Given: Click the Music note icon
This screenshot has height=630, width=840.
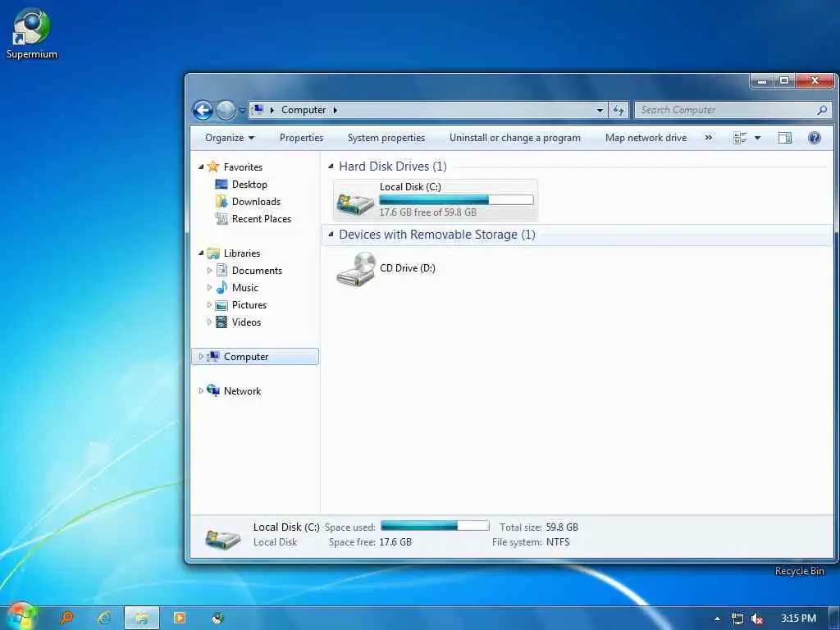Looking at the screenshot, I should (x=221, y=288).
